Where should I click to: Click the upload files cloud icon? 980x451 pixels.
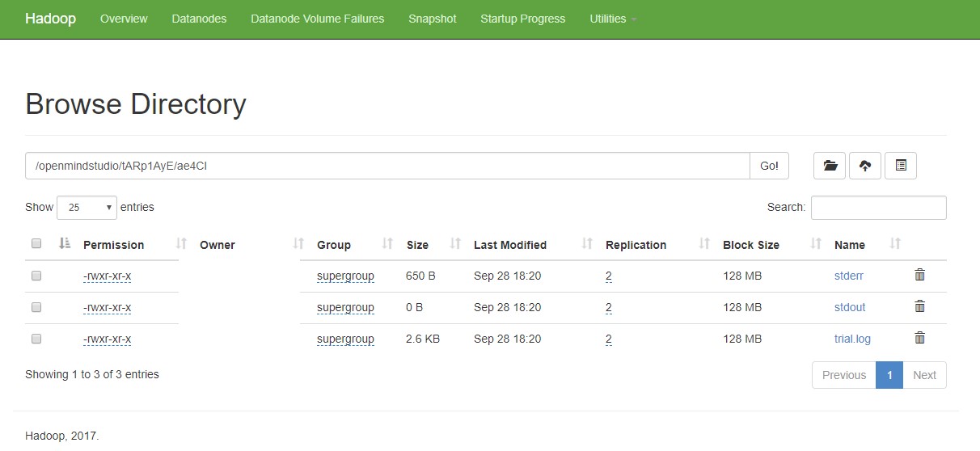[865, 166]
